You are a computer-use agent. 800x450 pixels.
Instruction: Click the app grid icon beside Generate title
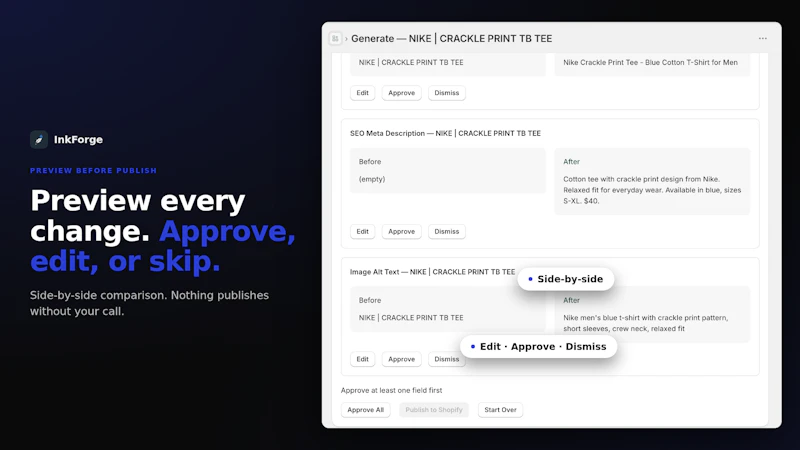(335, 39)
